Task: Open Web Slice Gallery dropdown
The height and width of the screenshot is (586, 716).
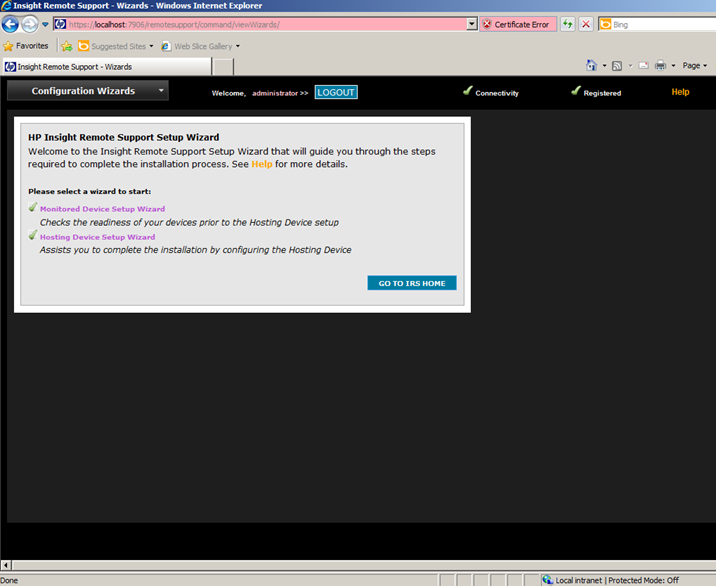Action: pyautogui.click(x=200, y=46)
